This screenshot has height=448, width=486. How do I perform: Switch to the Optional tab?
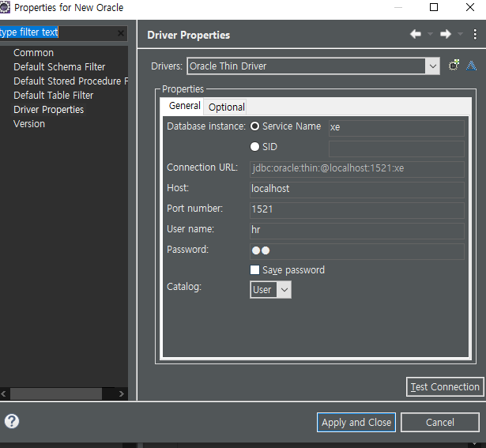pos(227,107)
